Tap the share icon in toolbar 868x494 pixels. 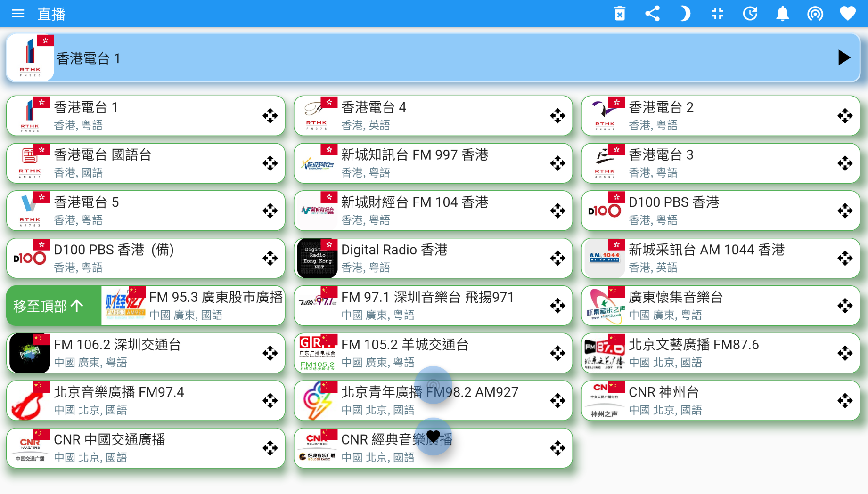click(652, 14)
